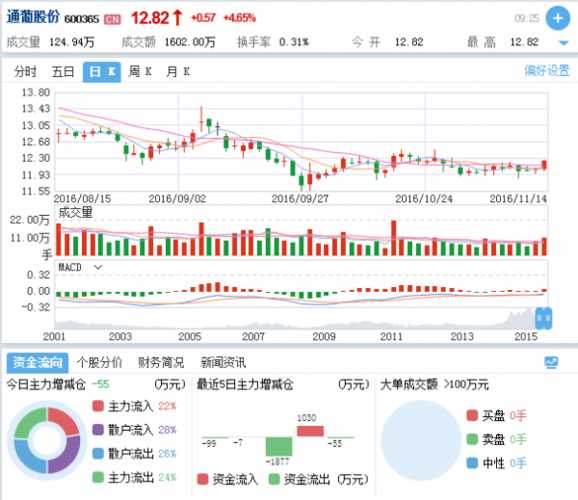Select the 五日 chart view
Screen dimensions: 578x500
63,72
